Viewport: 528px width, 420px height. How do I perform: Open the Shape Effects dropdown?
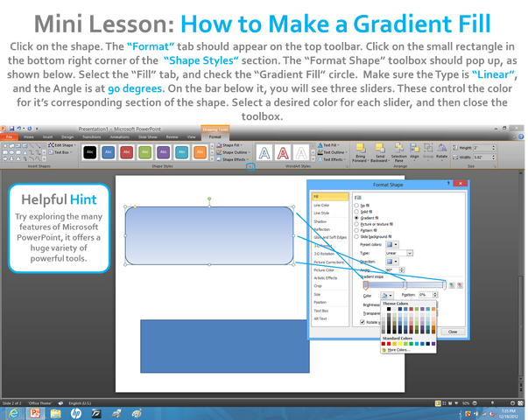pos(233,159)
